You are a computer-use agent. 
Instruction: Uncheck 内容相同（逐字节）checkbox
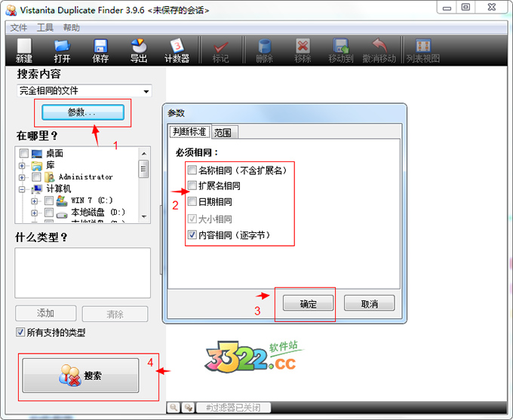192,235
